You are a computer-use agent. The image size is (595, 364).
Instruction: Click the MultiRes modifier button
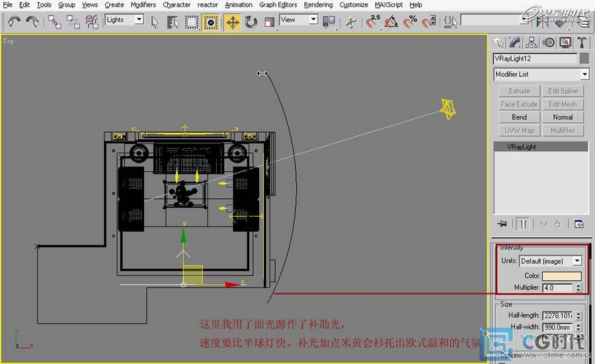tap(563, 130)
